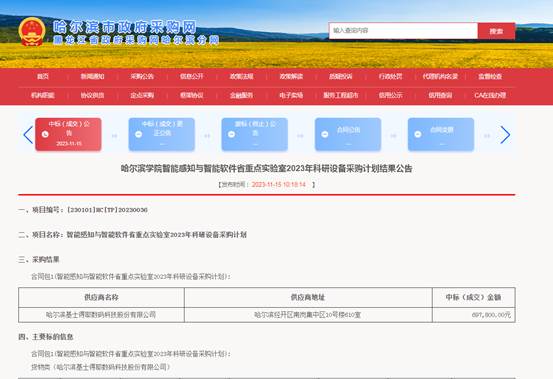Viewport: 553px width, 379px height.
Task: Click the project number line 一、项目编号
Action: coord(83,210)
